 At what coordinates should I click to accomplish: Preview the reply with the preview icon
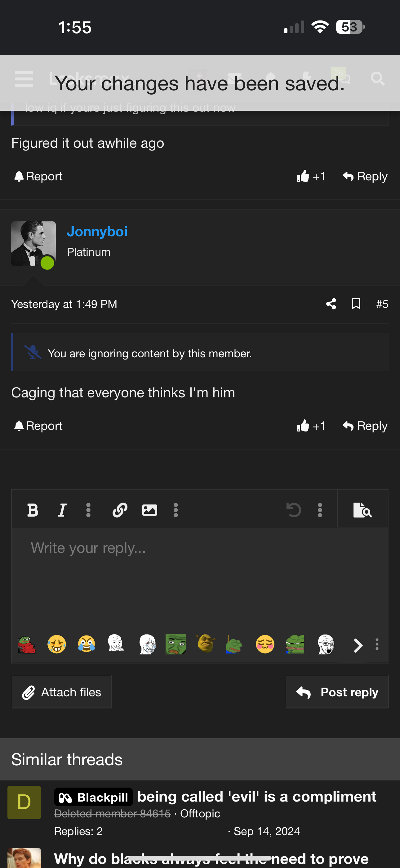[x=362, y=510]
